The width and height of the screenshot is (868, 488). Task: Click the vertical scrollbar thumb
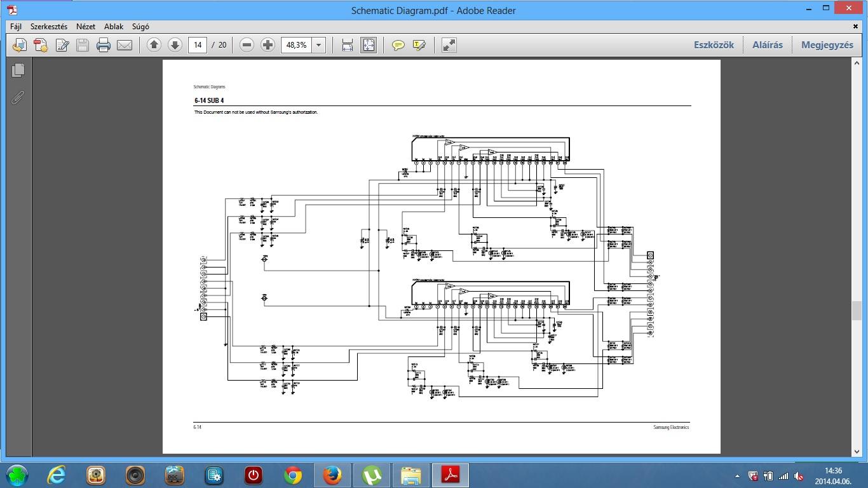[857, 311]
